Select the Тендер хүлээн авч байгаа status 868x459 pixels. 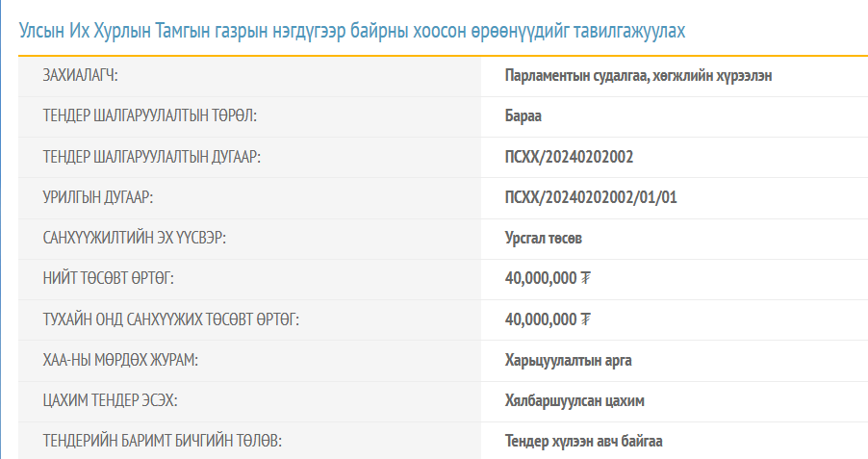583,441
